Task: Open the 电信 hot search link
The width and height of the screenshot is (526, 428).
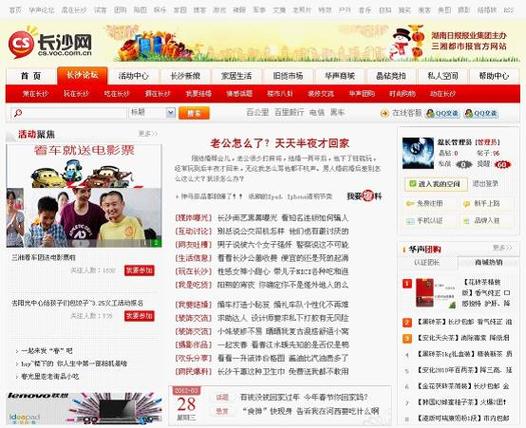Action: click(317, 113)
